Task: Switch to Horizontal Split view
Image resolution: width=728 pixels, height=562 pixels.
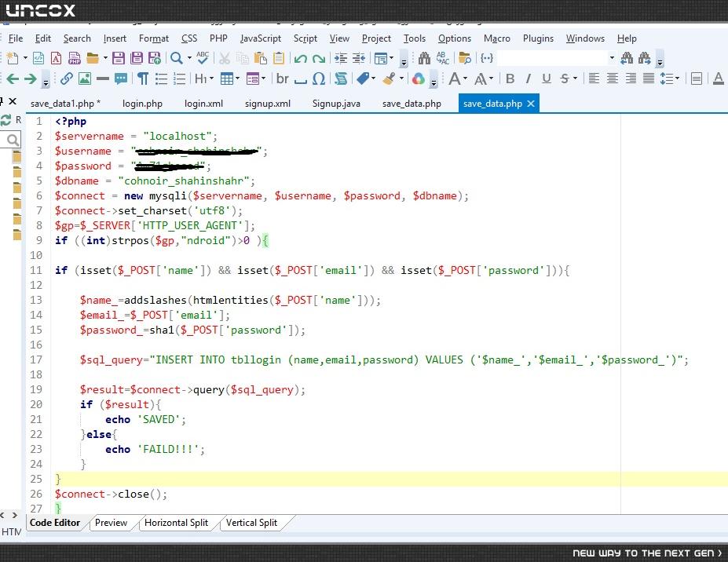Action: 176,523
